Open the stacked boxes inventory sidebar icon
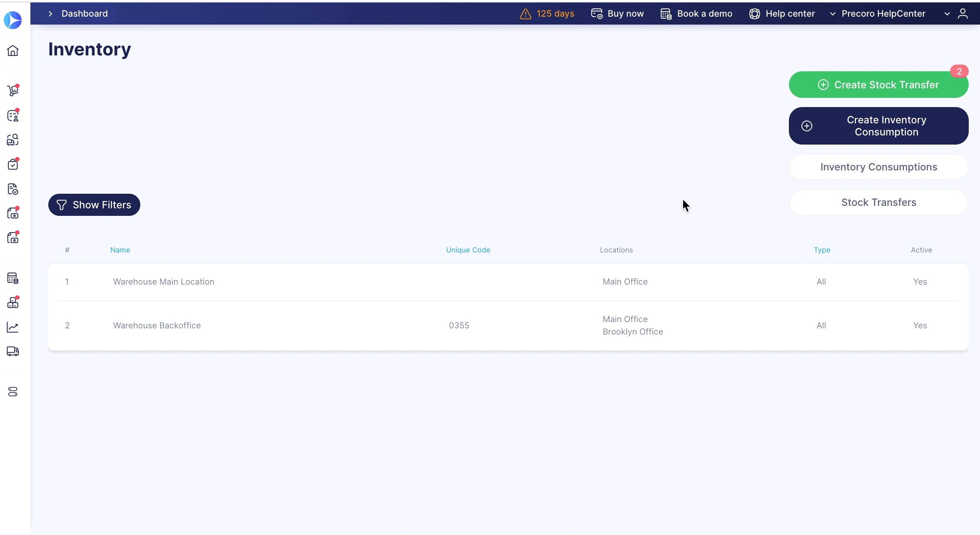Image resolution: width=980 pixels, height=535 pixels. pyautogui.click(x=13, y=302)
